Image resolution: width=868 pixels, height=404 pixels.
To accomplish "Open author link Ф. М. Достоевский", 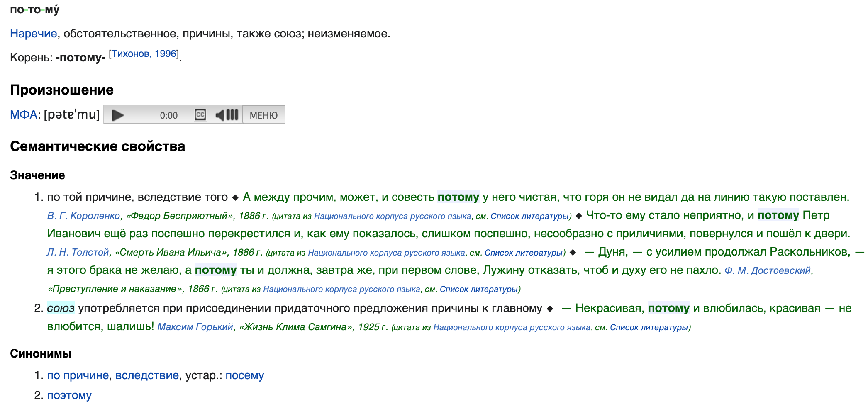I will (x=767, y=270).
